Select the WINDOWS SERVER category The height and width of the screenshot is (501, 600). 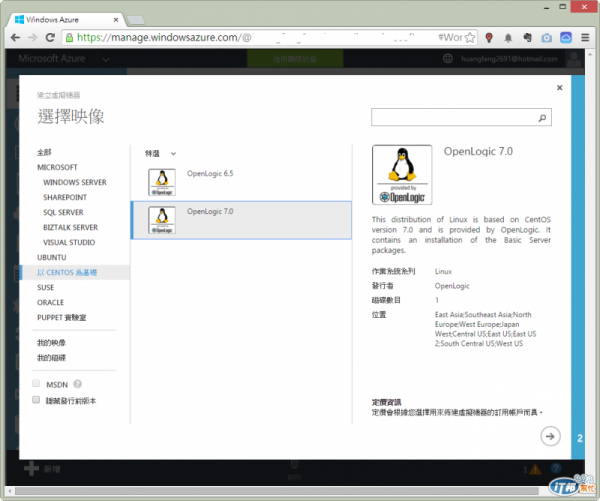75,182
